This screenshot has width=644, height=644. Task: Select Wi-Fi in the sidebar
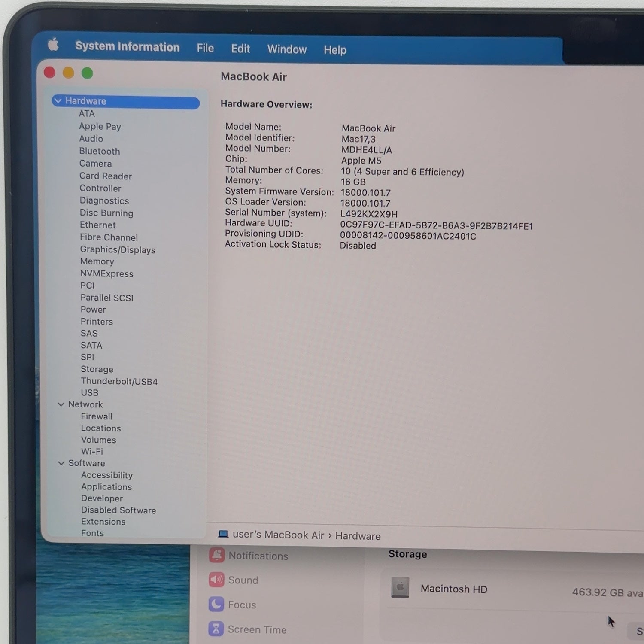pos(92,452)
